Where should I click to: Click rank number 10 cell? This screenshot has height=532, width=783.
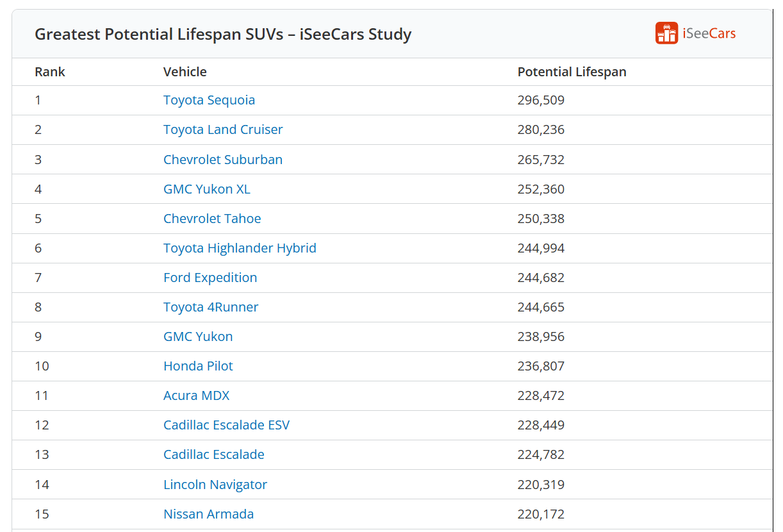42,366
